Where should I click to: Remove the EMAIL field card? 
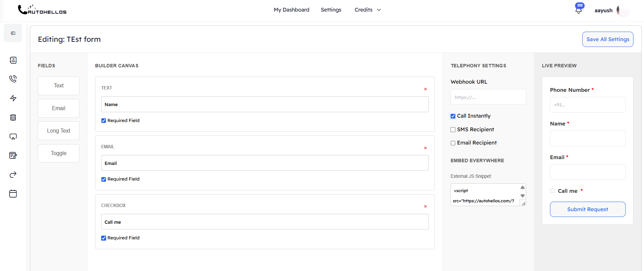425,148
